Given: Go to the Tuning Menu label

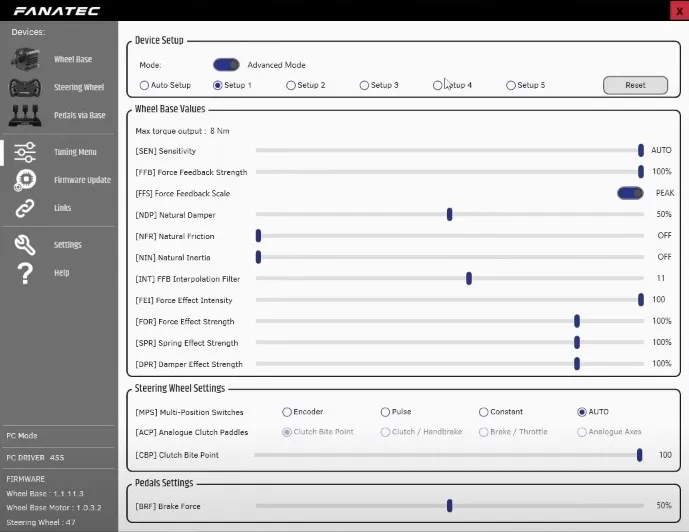Looking at the screenshot, I should [x=75, y=152].
